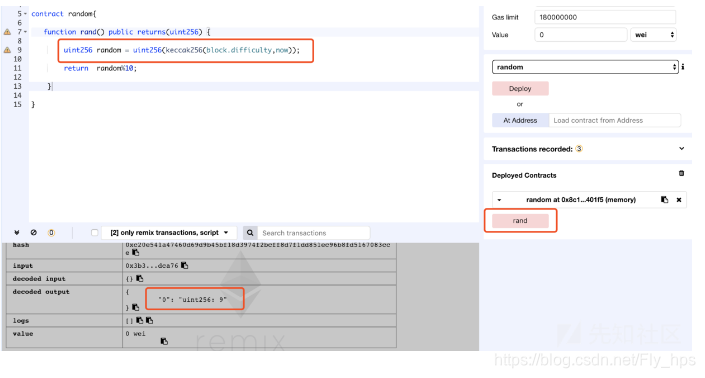Viewport: 705px width, 378px height.
Task: Click the Transactions recorded count badge
Action: tap(579, 149)
